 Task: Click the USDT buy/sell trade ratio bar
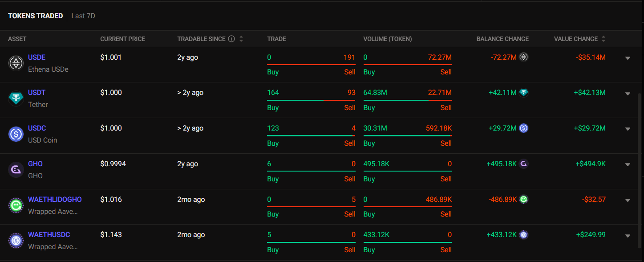[311, 100]
